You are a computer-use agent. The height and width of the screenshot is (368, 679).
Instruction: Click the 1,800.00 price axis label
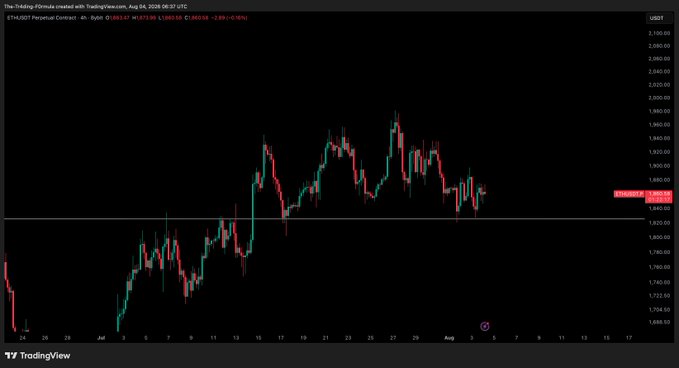tap(659, 237)
